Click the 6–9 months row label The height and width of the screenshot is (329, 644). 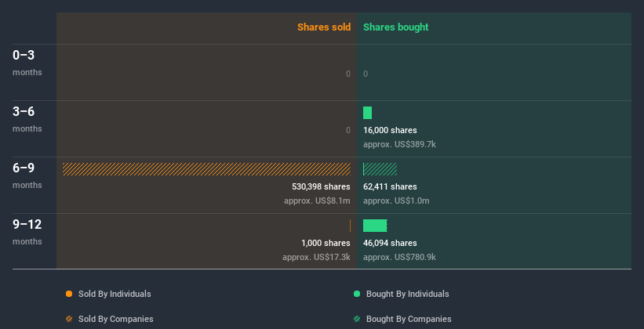27,175
